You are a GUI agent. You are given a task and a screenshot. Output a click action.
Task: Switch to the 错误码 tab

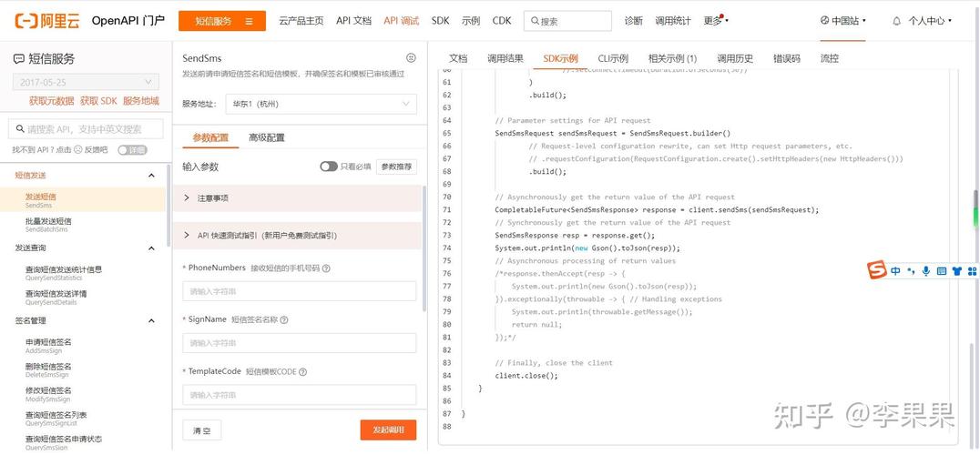786,58
